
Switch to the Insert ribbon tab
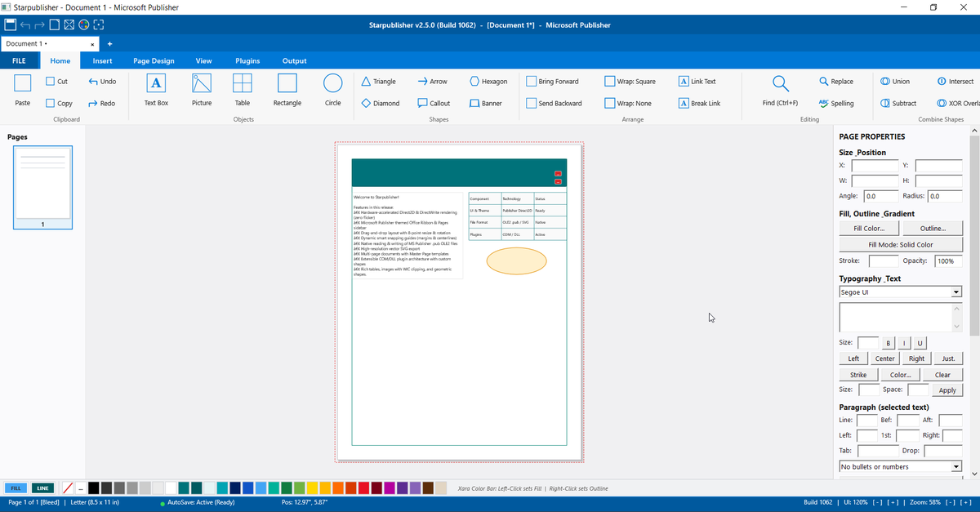tap(102, 60)
